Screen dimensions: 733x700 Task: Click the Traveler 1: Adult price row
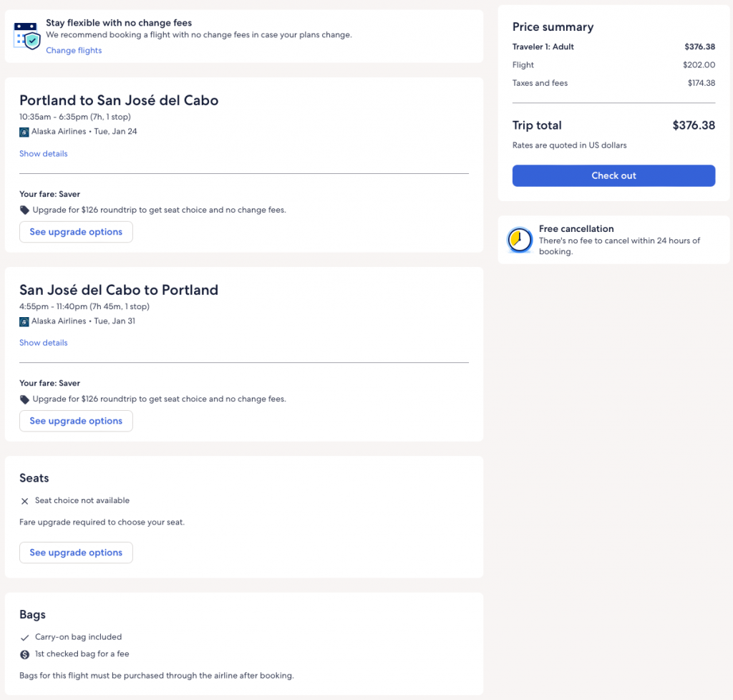click(613, 47)
